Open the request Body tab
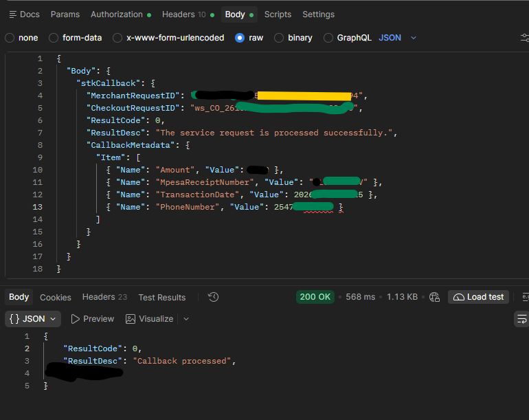The width and height of the screenshot is (529, 420). (x=239, y=14)
